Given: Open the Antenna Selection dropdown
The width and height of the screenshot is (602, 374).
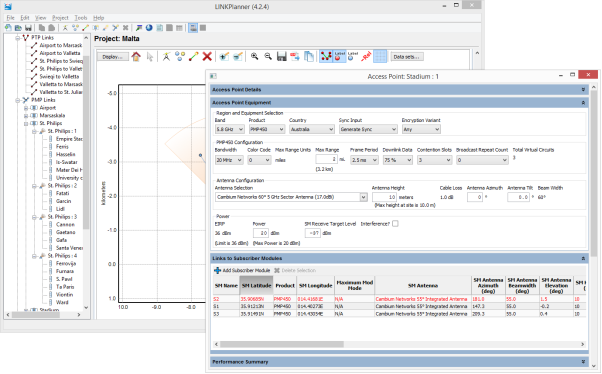Looking at the screenshot, I should [x=291, y=197].
